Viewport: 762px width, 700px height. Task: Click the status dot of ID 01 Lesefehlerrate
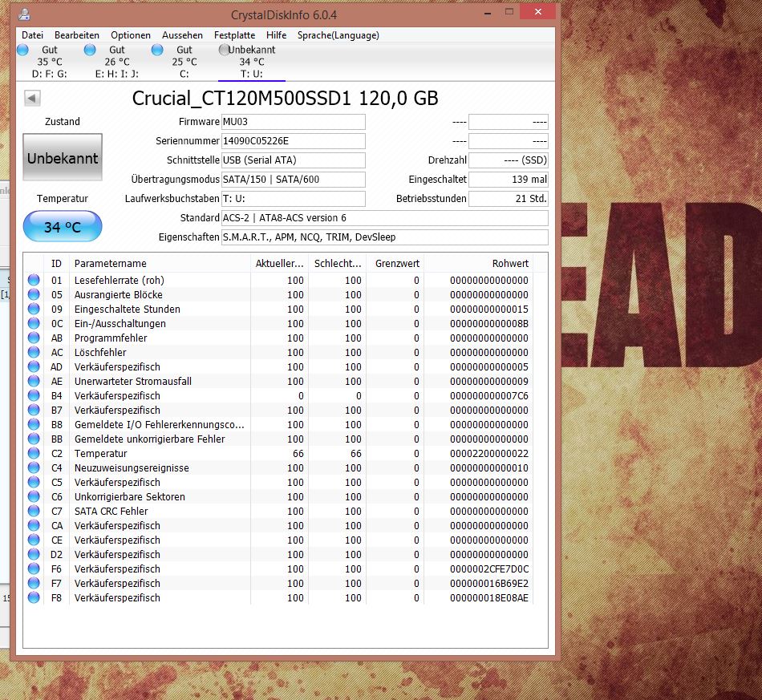tap(34, 280)
